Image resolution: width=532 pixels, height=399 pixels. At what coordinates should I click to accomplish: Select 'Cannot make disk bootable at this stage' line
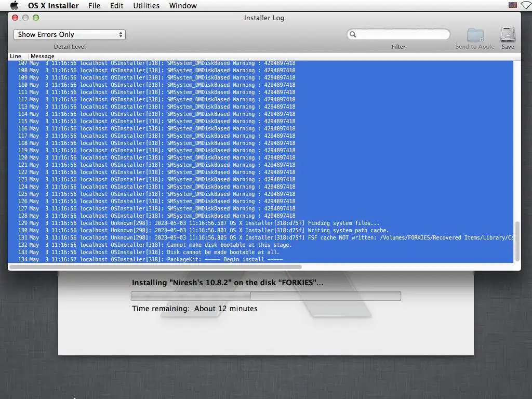coord(261,245)
